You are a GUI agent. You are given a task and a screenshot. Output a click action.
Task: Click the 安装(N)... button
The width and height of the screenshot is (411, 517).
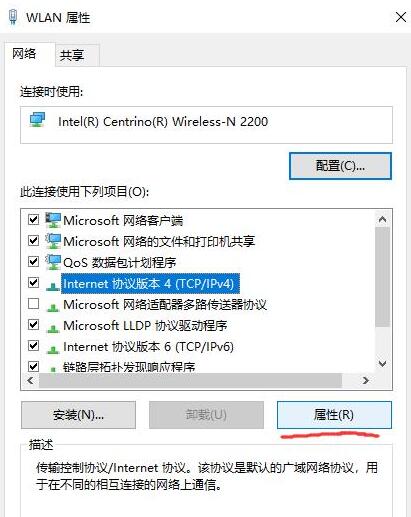pyautogui.click(x=78, y=415)
